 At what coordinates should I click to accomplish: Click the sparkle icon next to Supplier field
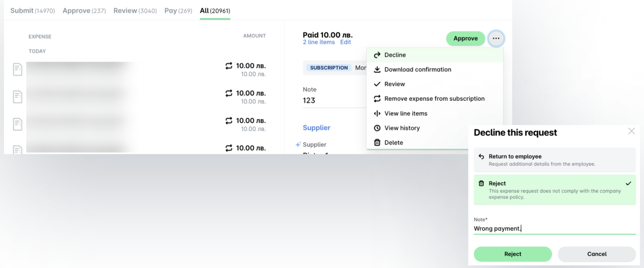coord(298,144)
